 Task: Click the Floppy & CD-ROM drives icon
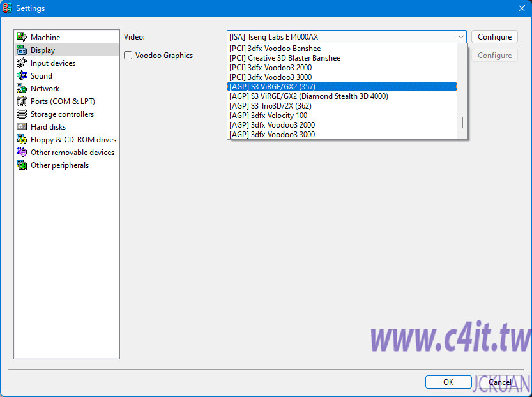click(22, 139)
